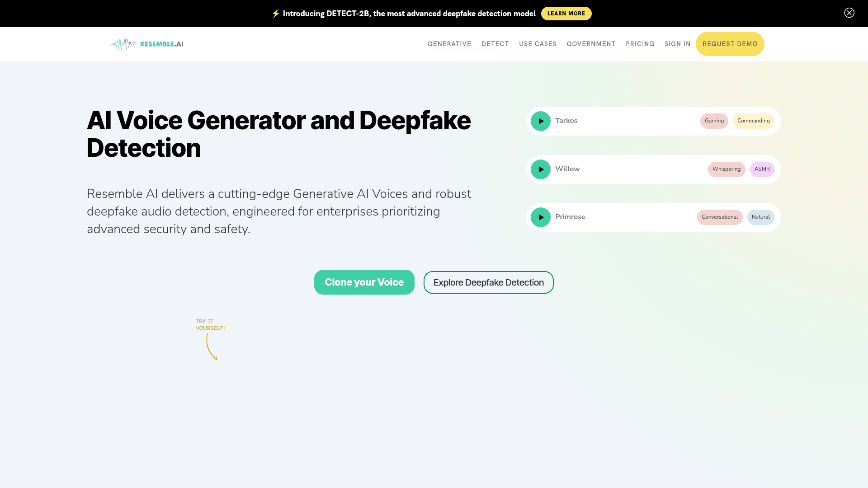Select the ASMR tag on Willow
Viewport: 868px width, 488px height.
762,169
